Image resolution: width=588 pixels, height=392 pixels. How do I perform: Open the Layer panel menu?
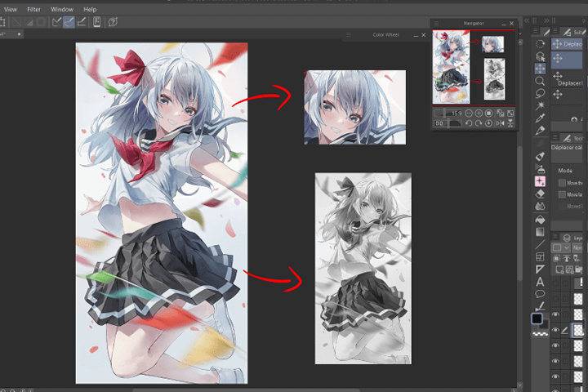[555, 237]
